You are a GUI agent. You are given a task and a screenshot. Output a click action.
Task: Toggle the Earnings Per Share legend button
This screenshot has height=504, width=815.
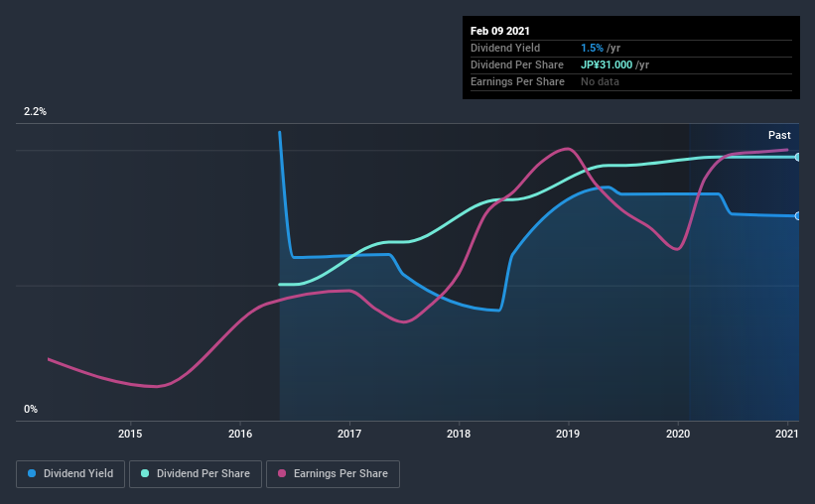pos(334,474)
